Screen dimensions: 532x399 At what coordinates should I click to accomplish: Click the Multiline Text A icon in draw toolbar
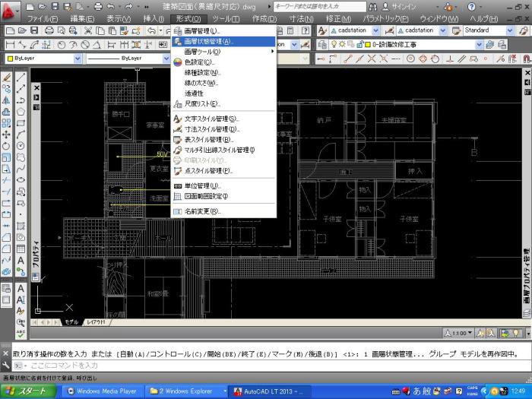21,260
